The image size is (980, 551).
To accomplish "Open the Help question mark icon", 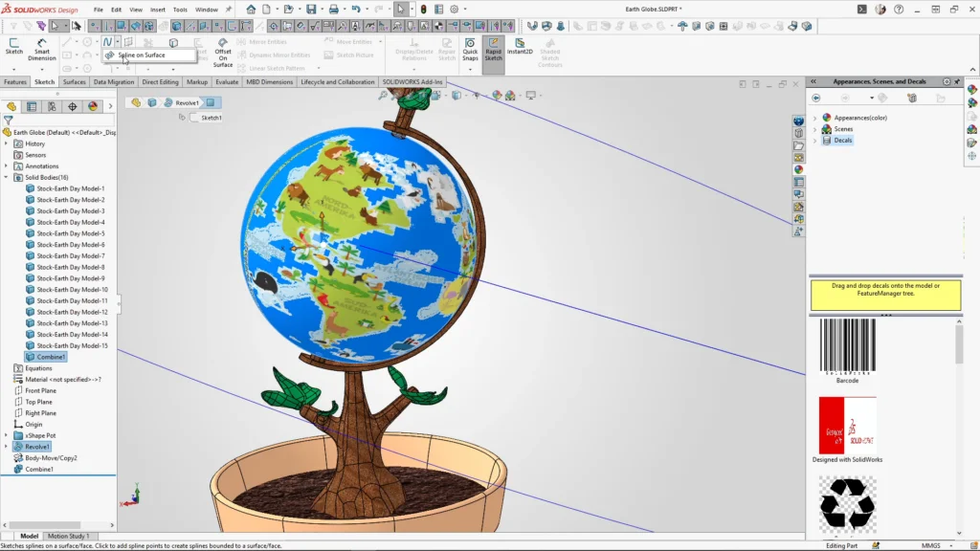I will click(899, 10).
